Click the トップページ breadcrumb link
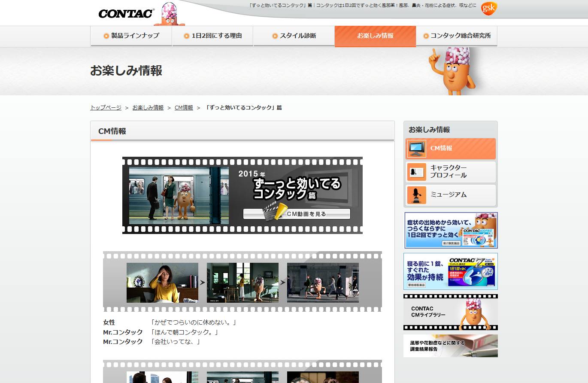This screenshot has height=383, width=588. (x=106, y=108)
